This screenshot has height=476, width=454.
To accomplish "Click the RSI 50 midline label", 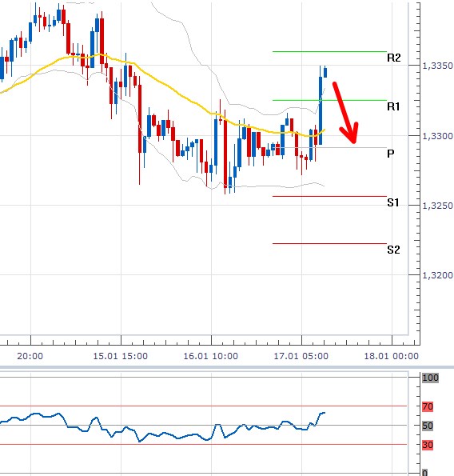I will 428,426.
